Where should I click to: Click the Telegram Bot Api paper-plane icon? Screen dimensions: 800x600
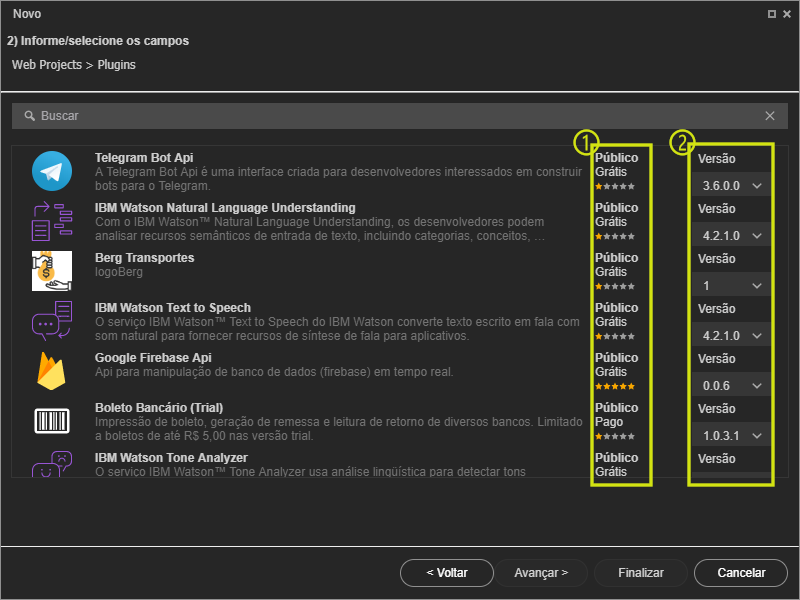coord(52,171)
